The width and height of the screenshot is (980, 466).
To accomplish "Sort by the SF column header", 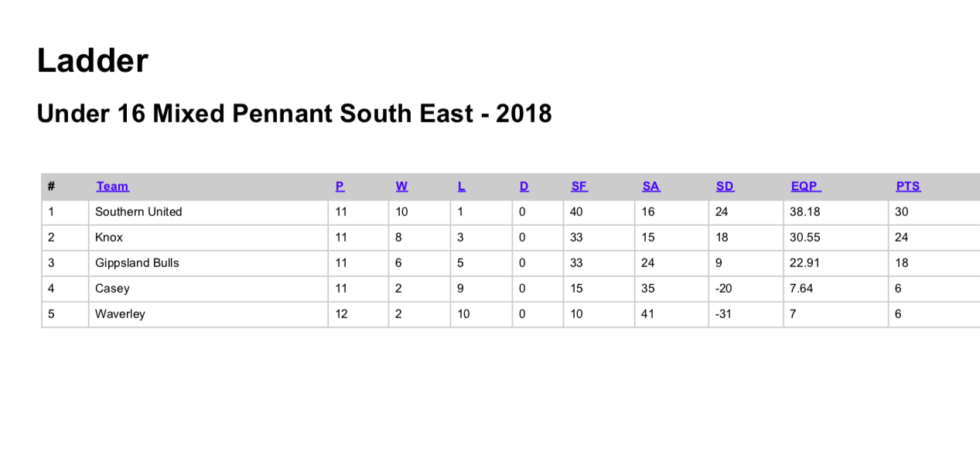I will (579, 187).
